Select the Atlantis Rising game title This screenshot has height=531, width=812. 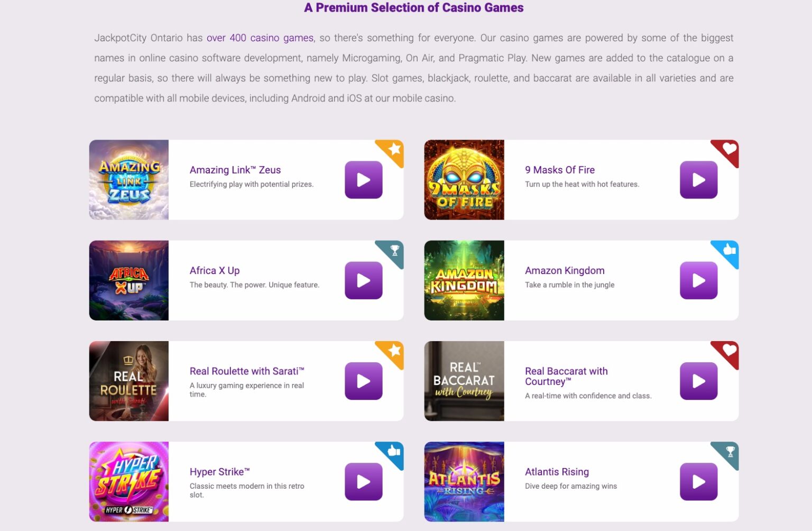tap(557, 472)
